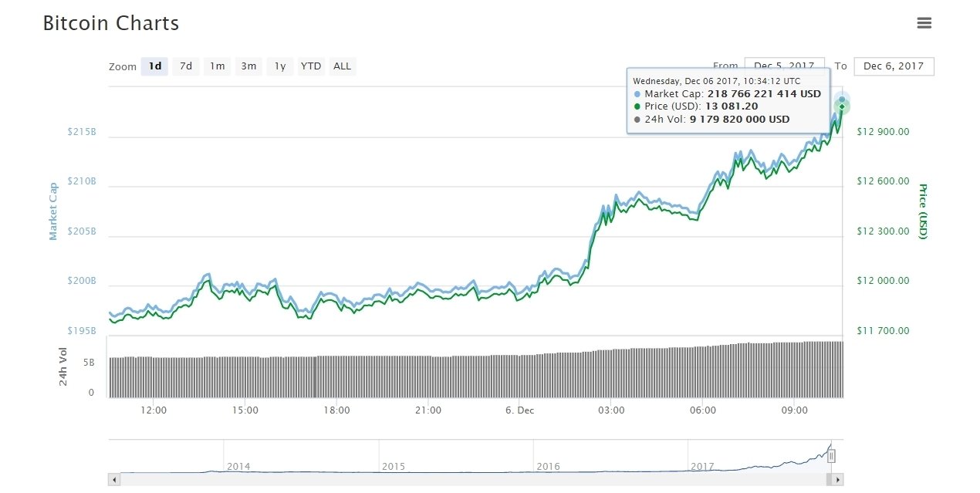Click the 5B volume axis label
Image resolution: width=980 pixels, height=493 pixels.
coord(90,362)
